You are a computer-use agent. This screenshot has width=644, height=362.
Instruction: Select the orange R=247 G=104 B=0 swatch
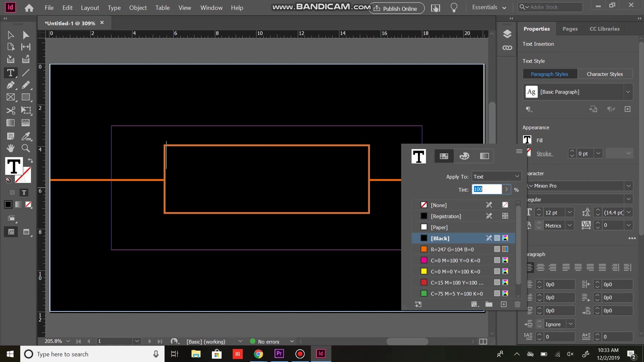click(x=463, y=249)
